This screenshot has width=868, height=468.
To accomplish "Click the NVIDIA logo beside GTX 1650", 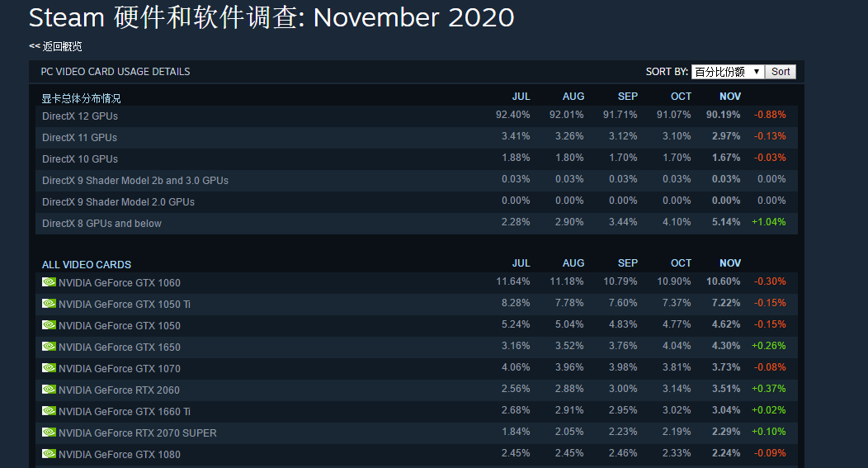I will click(49, 346).
